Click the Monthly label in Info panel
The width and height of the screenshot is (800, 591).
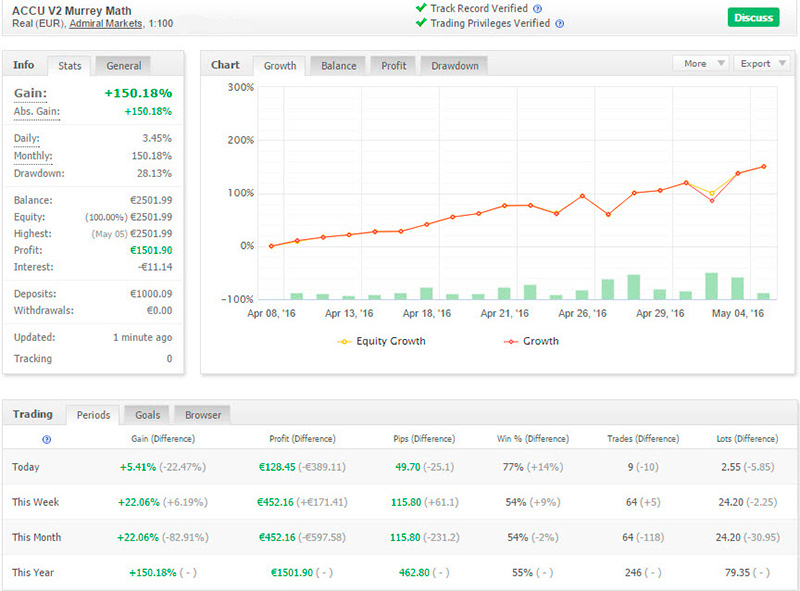pos(33,156)
